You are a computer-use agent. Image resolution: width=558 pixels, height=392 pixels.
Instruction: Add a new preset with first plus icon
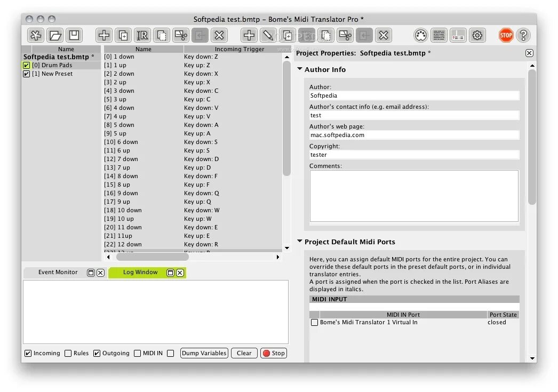pyautogui.click(x=104, y=35)
